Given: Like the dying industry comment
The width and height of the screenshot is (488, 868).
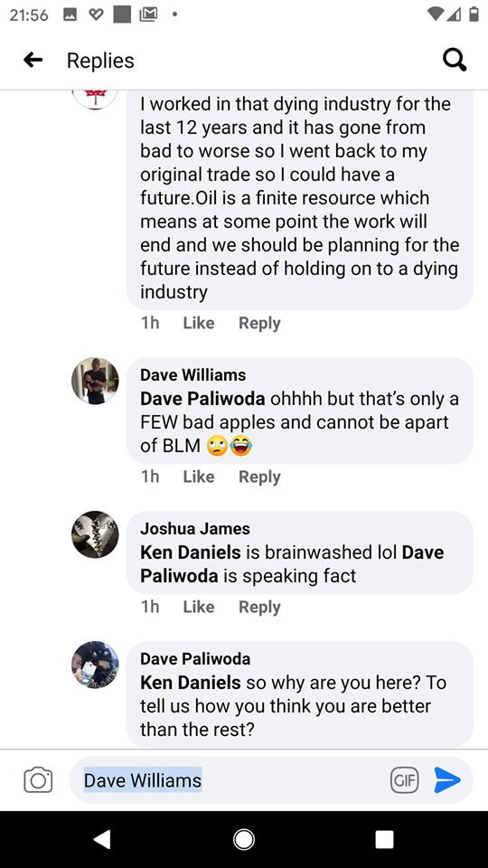Looking at the screenshot, I should click(x=199, y=323).
